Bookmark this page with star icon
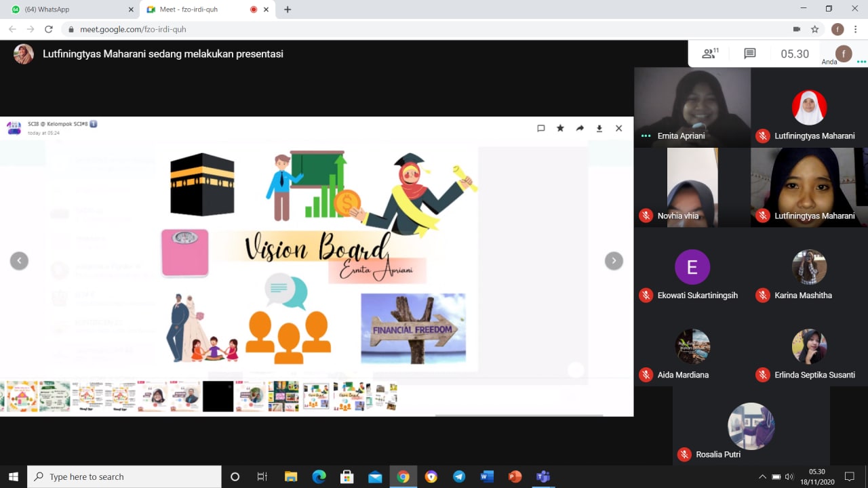Screen dimensions: 868x488 click(x=815, y=29)
